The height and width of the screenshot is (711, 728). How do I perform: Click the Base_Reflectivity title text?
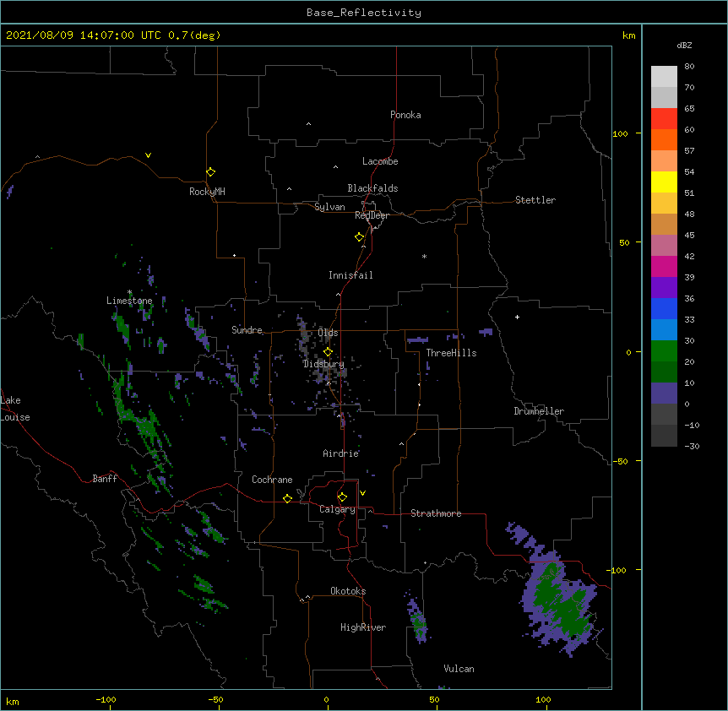click(x=364, y=13)
